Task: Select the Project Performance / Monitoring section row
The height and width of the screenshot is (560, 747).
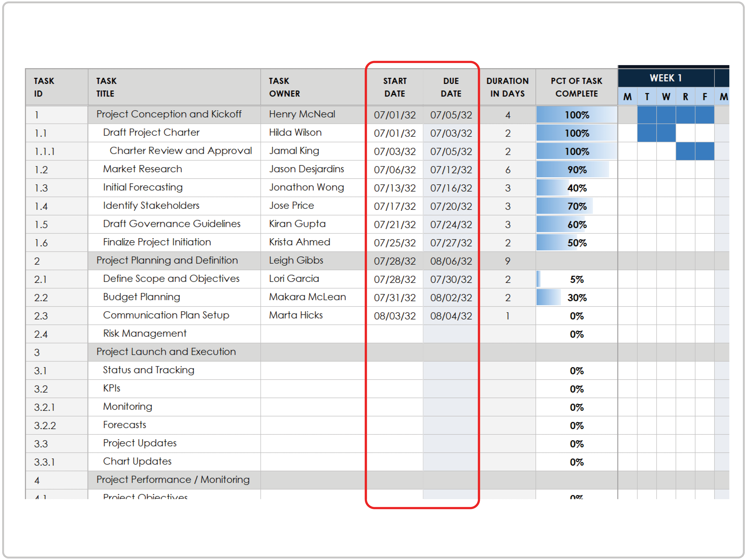Action: [x=173, y=480]
